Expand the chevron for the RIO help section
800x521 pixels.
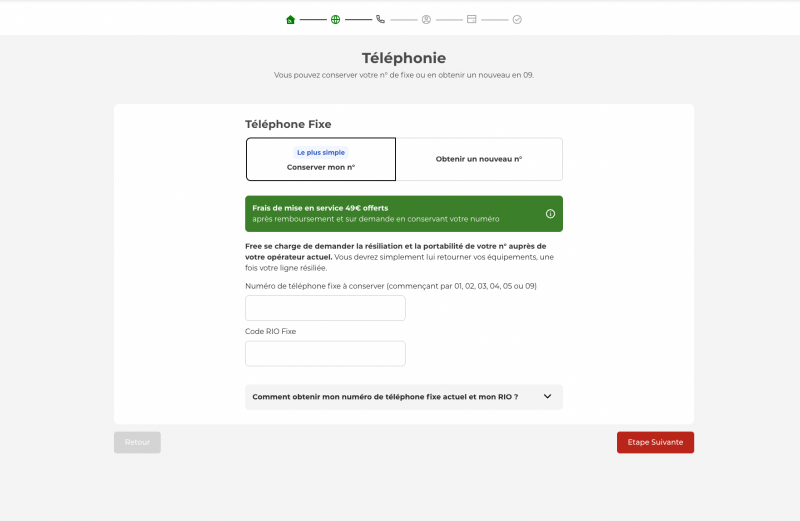[547, 397]
